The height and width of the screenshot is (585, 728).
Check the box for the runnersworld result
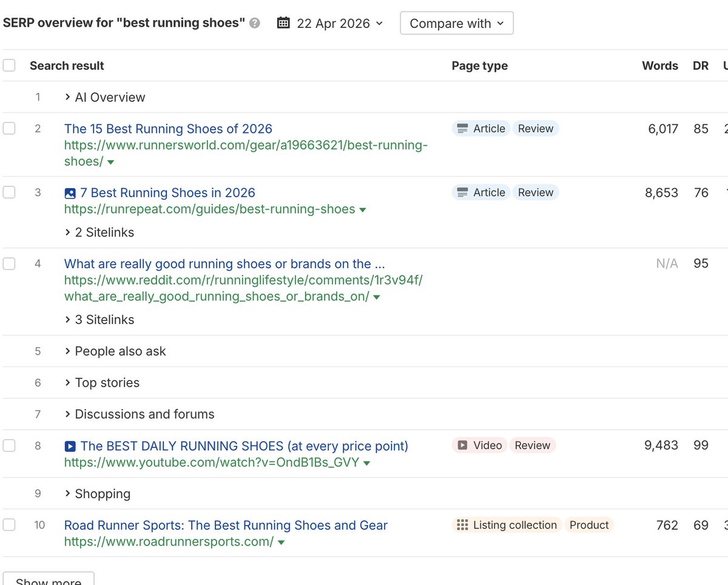coord(9,129)
